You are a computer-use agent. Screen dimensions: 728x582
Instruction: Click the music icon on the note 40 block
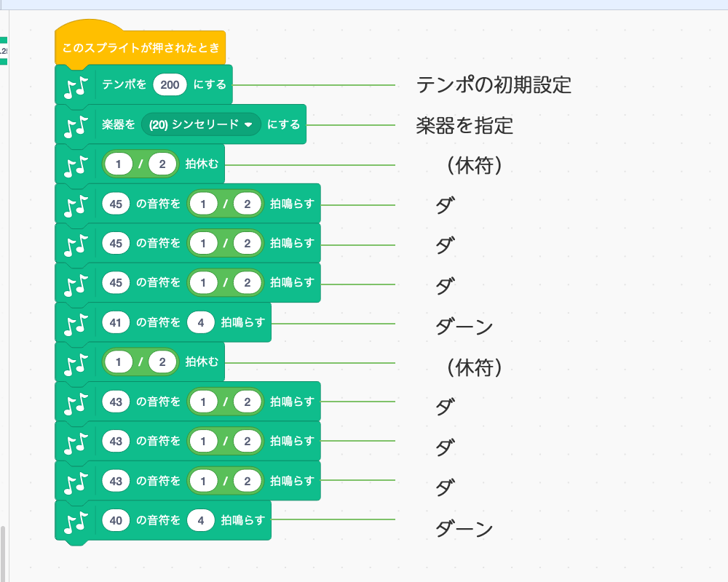76,522
